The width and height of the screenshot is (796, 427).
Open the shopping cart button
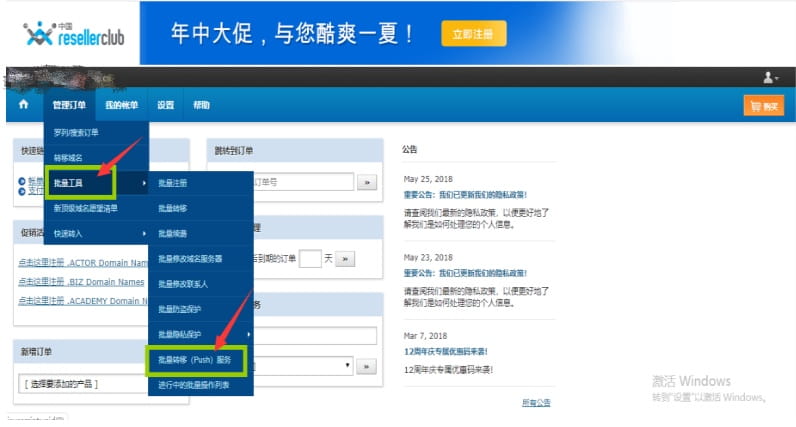click(x=764, y=106)
